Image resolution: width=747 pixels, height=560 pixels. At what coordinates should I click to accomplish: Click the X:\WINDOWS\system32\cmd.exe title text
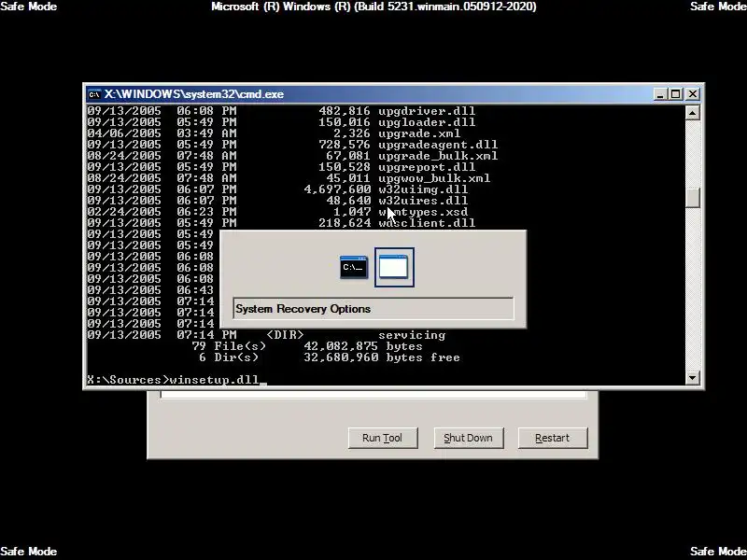tap(194, 94)
